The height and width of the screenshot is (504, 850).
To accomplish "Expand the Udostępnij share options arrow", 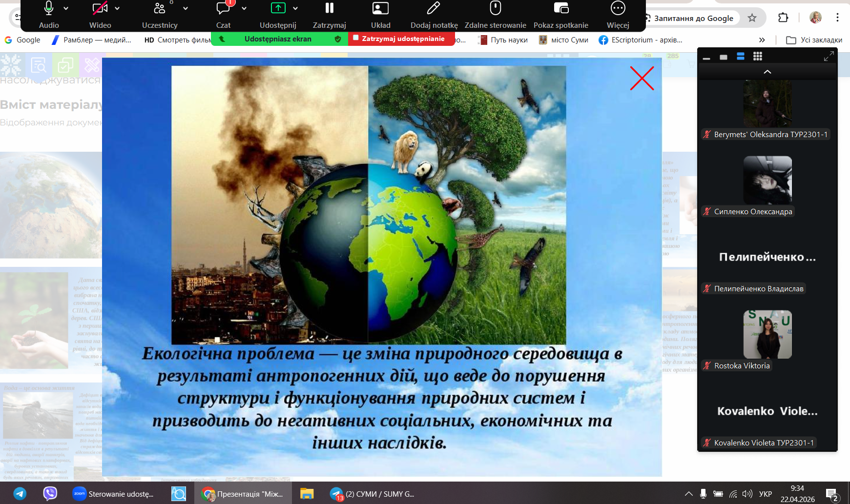I will (295, 8).
